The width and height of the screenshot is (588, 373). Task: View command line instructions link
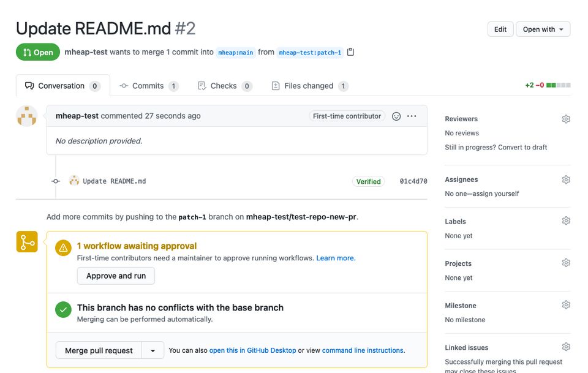click(x=363, y=350)
